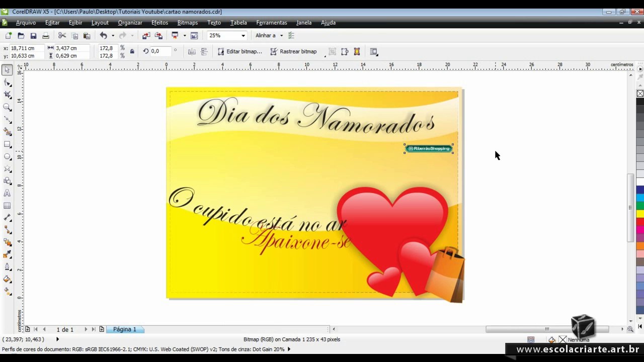
Task: Save the document
Action: click(x=33, y=36)
